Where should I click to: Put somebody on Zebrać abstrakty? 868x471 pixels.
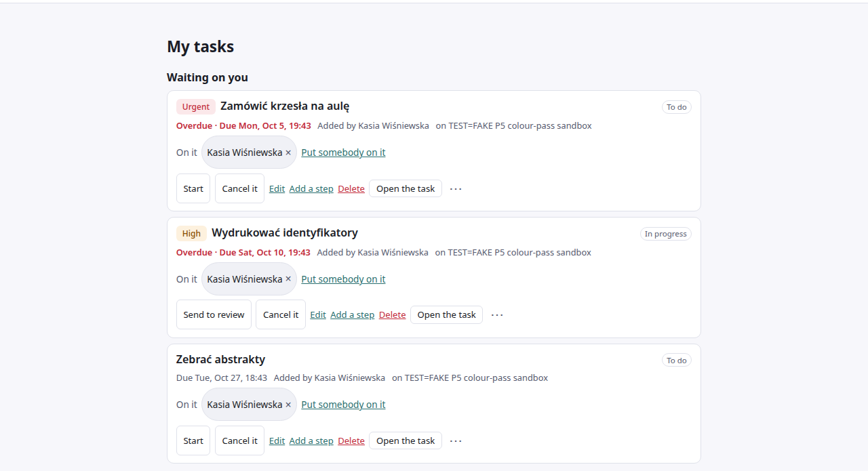pos(343,405)
